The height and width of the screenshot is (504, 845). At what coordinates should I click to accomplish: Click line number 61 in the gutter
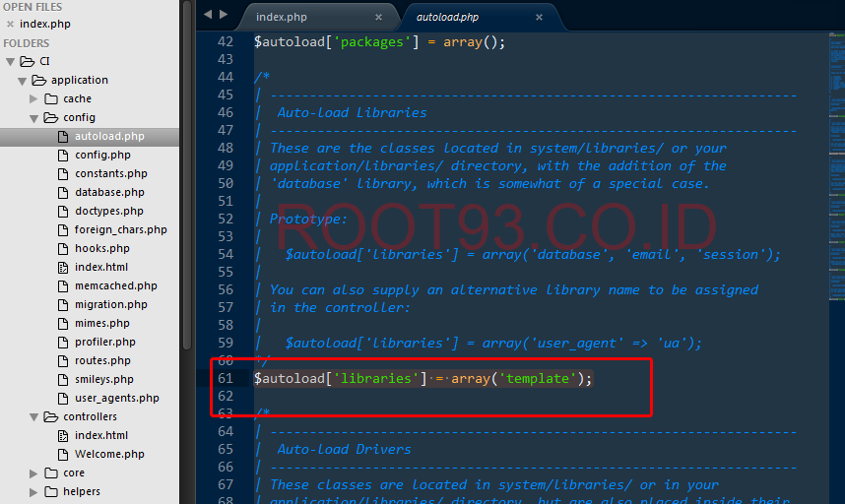(x=226, y=379)
